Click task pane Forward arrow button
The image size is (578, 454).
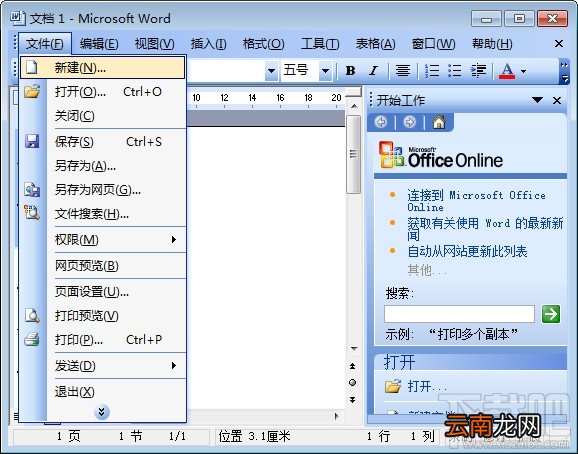pos(409,122)
